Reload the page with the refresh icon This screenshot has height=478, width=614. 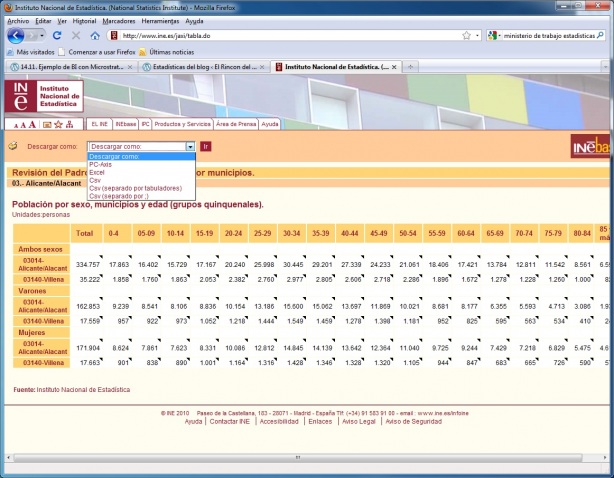point(59,35)
